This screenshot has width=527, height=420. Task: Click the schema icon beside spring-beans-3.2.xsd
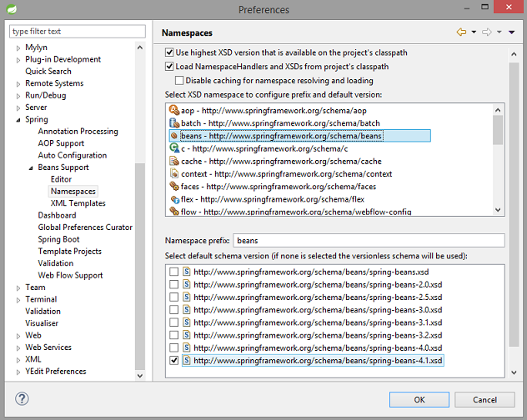point(187,335)
